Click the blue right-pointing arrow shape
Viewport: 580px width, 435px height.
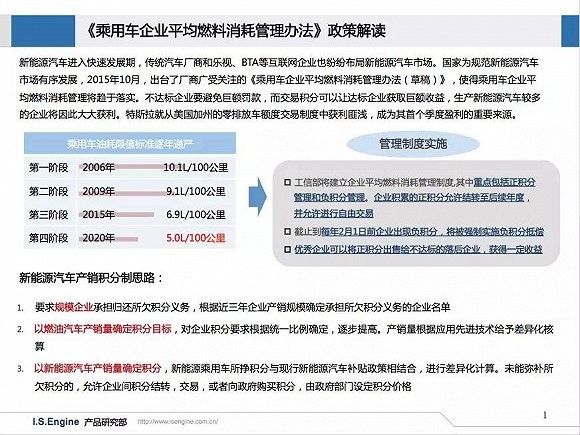coord(257,197)
